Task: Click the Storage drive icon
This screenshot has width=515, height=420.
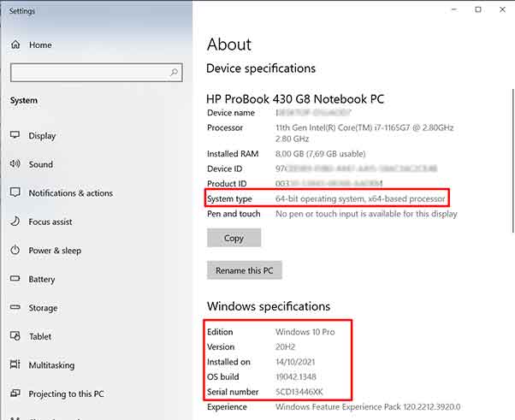Action: pyautogui.click(x=15, y=307)
